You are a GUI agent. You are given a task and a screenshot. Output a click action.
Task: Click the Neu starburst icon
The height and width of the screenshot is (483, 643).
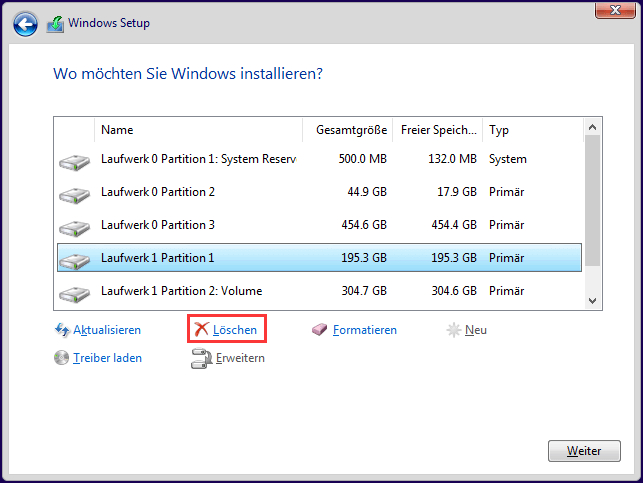click(454, 330)
